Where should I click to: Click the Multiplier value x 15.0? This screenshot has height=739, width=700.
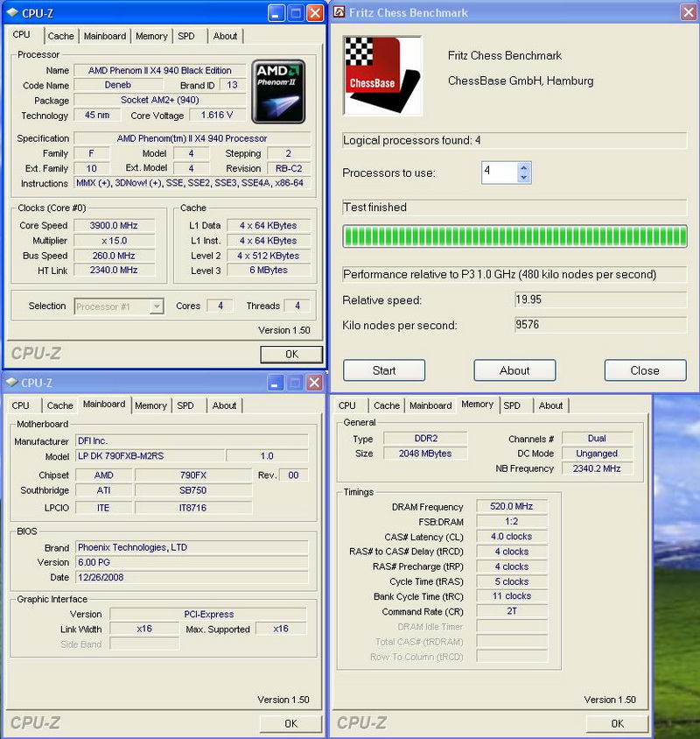[x=114, y=241]
